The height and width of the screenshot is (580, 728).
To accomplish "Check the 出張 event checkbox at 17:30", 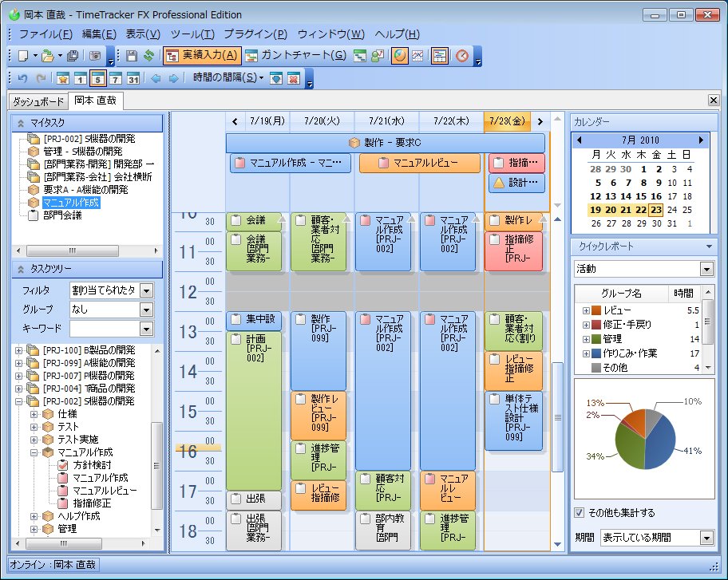I will click(x=235, y=499).
